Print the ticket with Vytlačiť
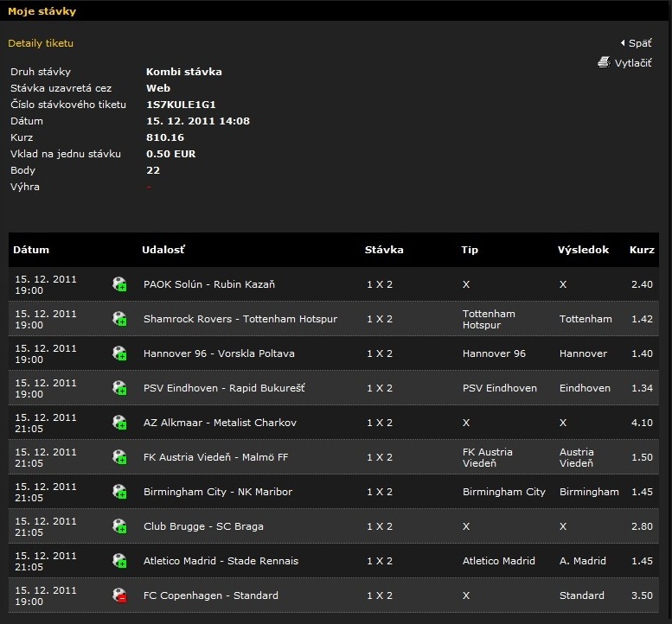The width and height of the screenshot is (672, 624). click(x=632, y=63)
